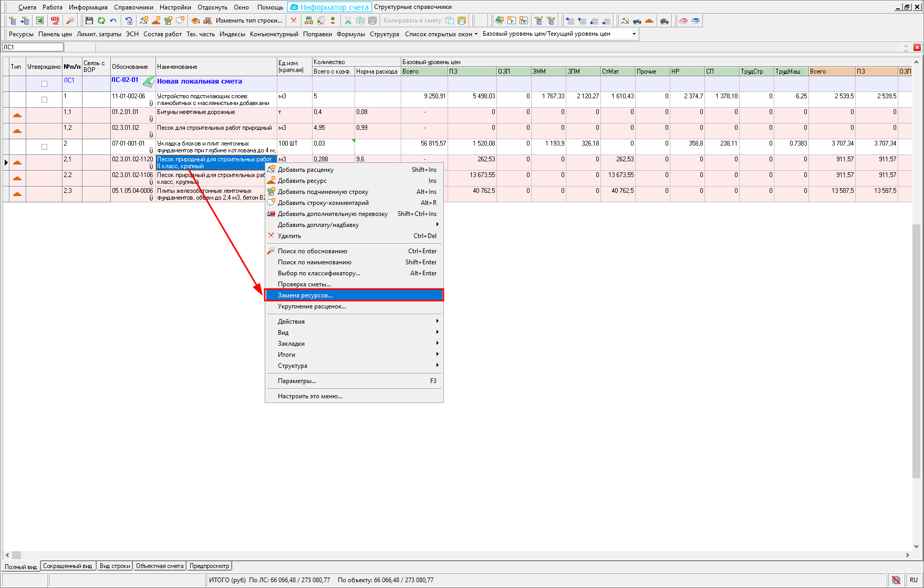
Task: Toggle the Утверждено checkbox for row 2
Action: (45, 147)
